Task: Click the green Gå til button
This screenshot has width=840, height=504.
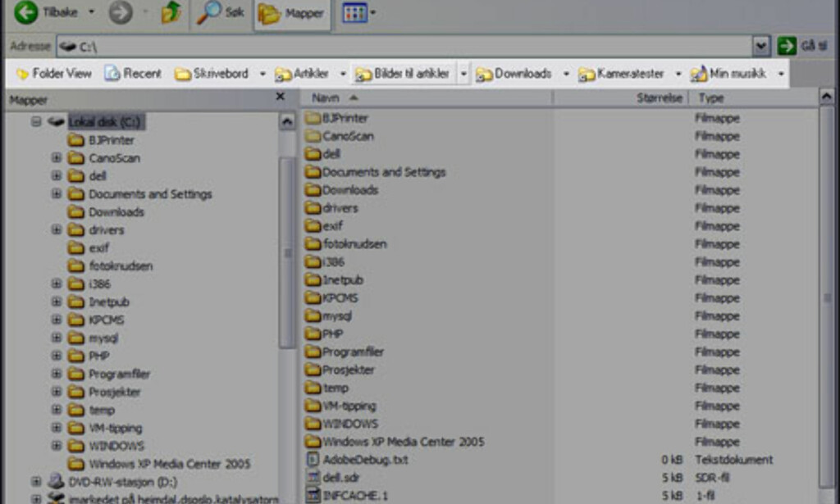Action: [x=787, y=46]
